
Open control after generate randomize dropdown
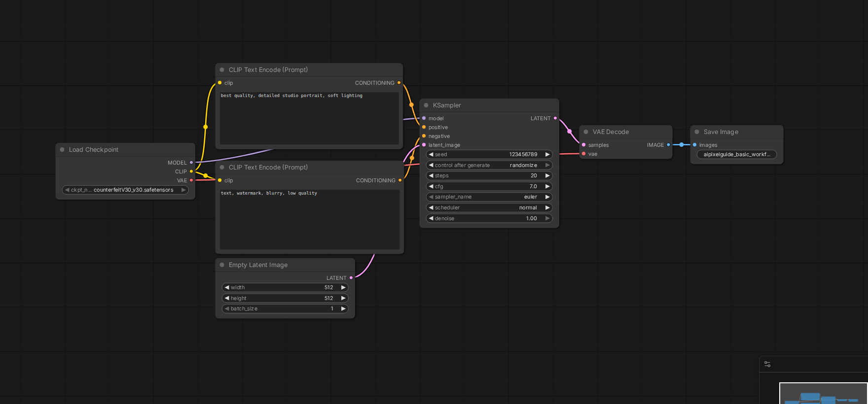point(489,165)
